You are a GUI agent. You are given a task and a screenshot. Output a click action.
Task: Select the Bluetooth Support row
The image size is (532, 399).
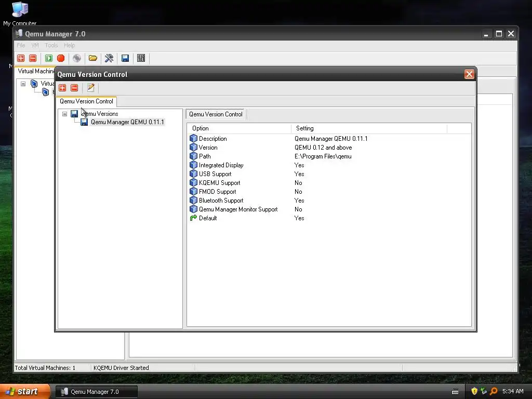pos(328,200)
